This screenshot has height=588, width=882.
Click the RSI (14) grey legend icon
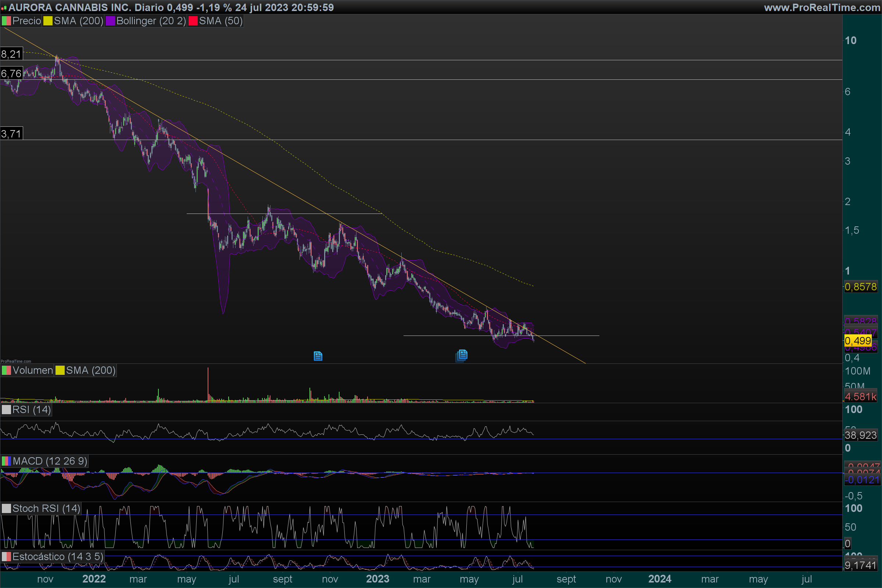(6, 409)
